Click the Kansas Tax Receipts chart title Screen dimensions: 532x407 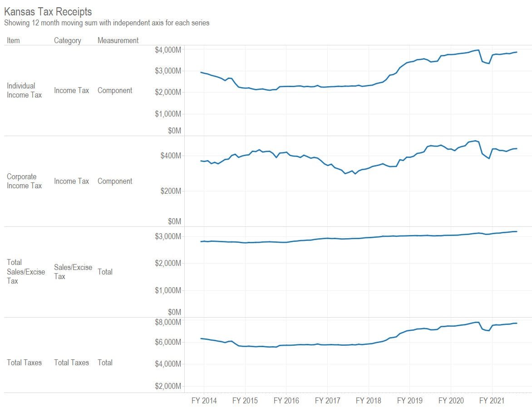pos(48,11)
